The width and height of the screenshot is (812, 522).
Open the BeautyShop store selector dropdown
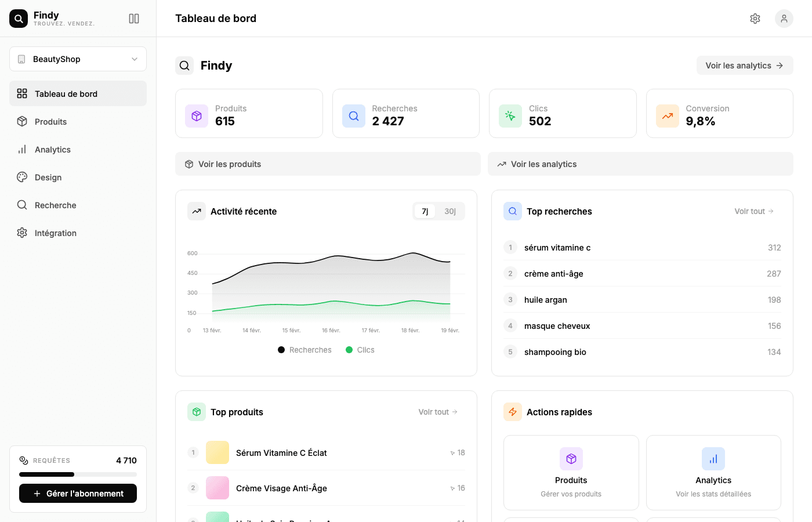coord(78,59)
